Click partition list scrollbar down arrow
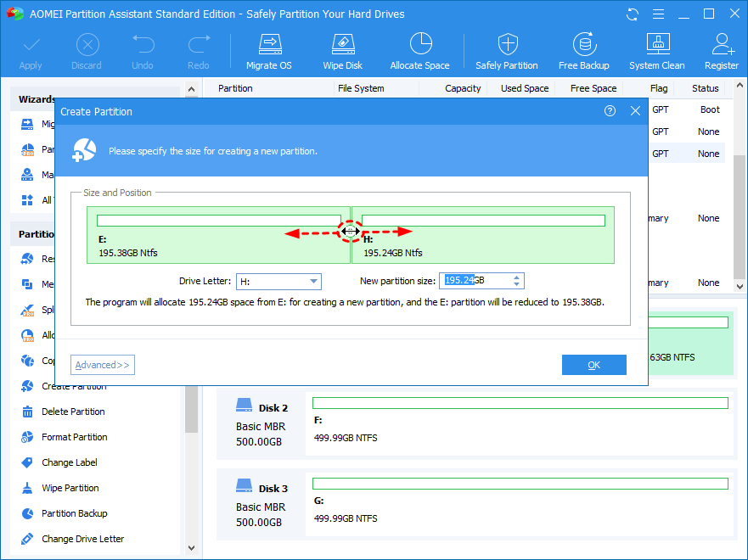Viewport: 748px width, 560px height. [x=740, y=287]
